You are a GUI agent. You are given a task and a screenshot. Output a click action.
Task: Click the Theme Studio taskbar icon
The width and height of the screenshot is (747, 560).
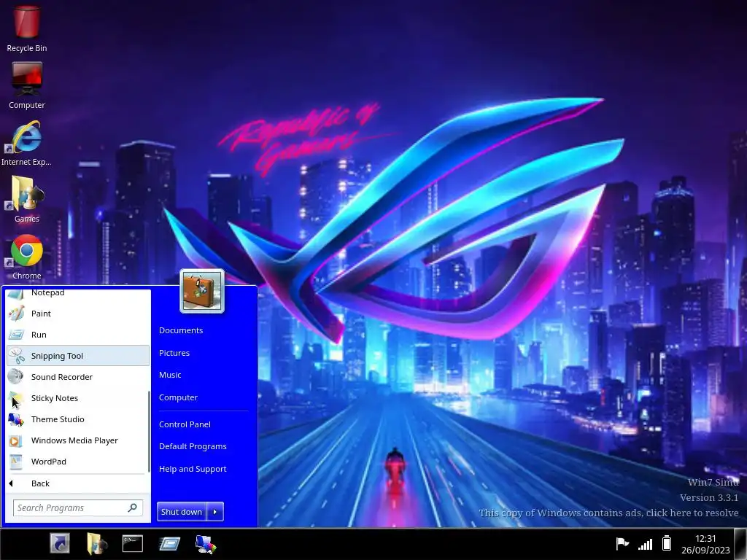206,544
